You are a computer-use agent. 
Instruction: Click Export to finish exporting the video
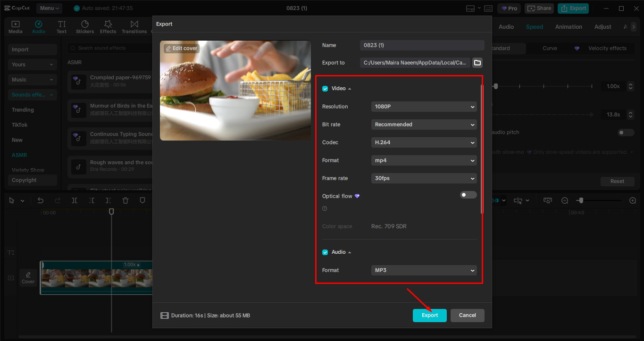429,315
